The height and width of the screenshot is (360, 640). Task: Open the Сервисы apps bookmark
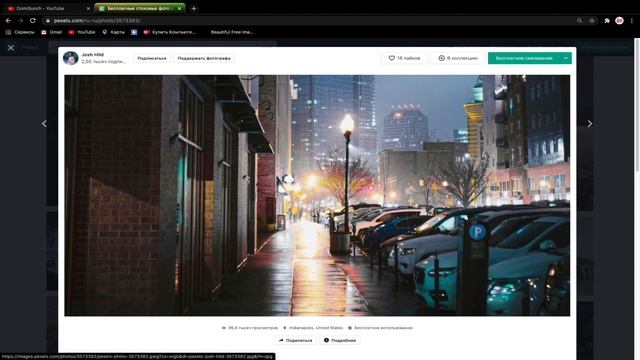point(20,32)
